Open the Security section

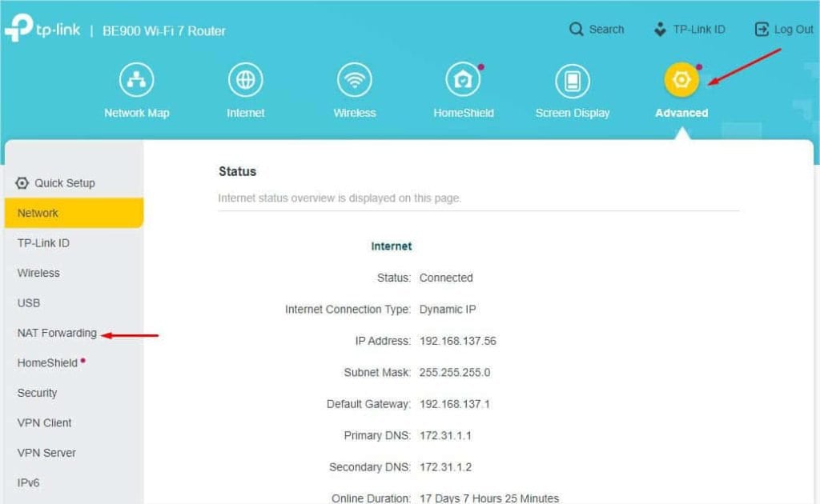(37, 393)
